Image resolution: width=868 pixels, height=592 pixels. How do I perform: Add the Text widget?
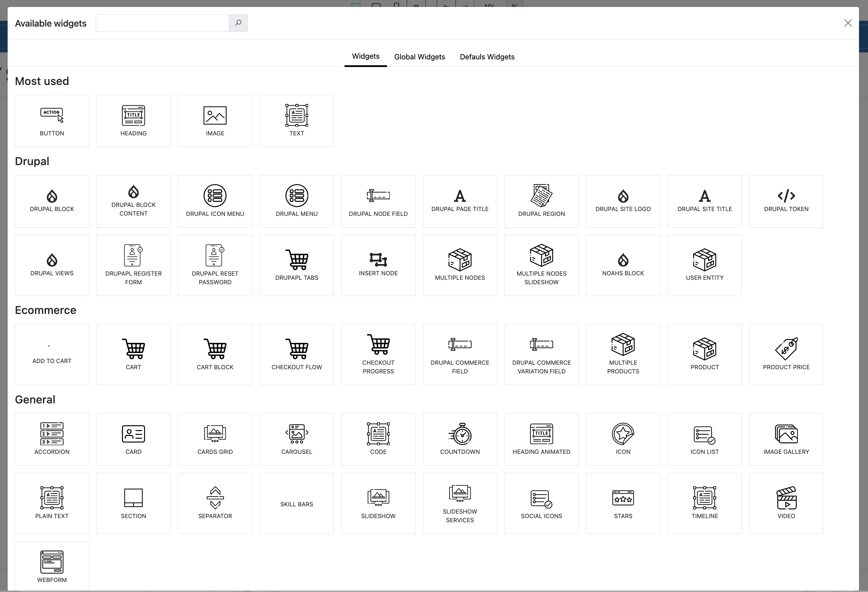(x=296, y=121)
